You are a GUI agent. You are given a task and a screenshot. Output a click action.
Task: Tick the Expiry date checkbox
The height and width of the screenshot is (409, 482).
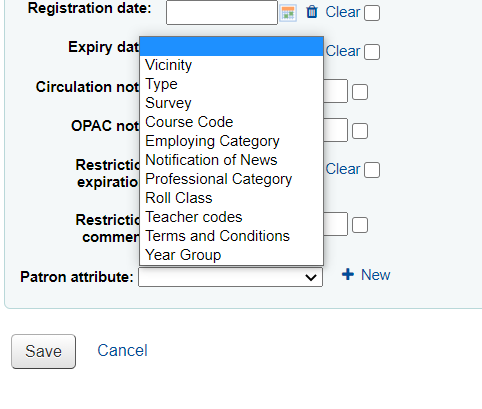[x=372, y=52]
